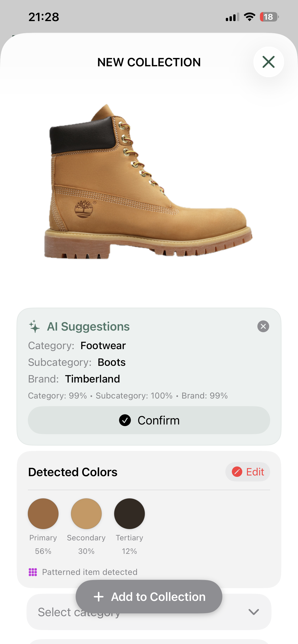Close the New Collection screen
Viewport: 298px width, 644px height.
(269, 62)
